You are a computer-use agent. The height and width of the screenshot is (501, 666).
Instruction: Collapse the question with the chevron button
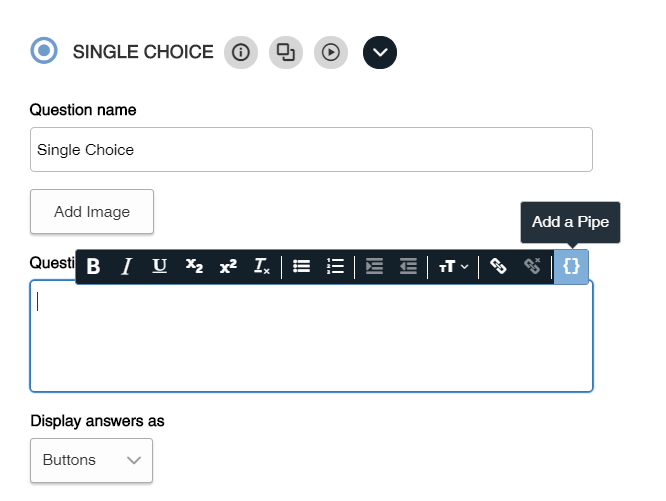(380, 52)
